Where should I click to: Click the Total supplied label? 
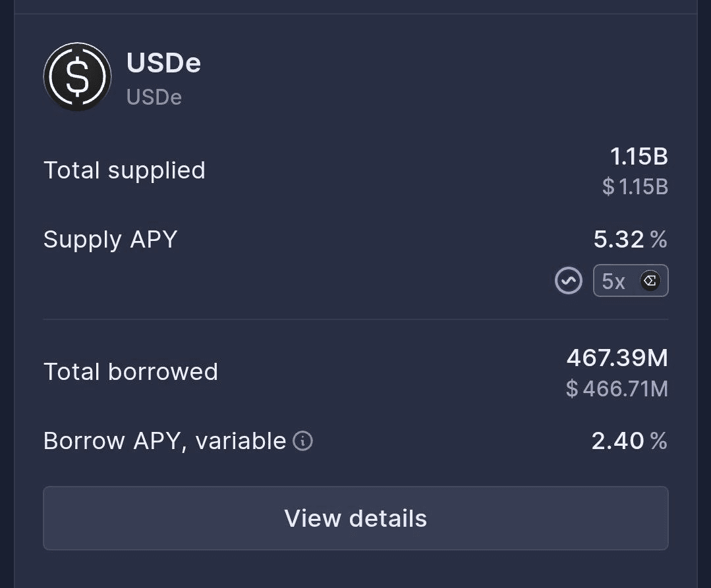tap(125, 171)
